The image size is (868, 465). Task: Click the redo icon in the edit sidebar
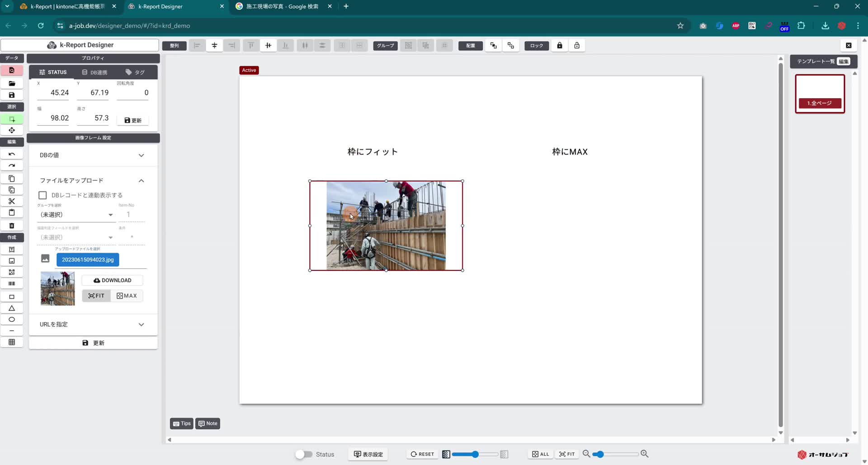12,165
